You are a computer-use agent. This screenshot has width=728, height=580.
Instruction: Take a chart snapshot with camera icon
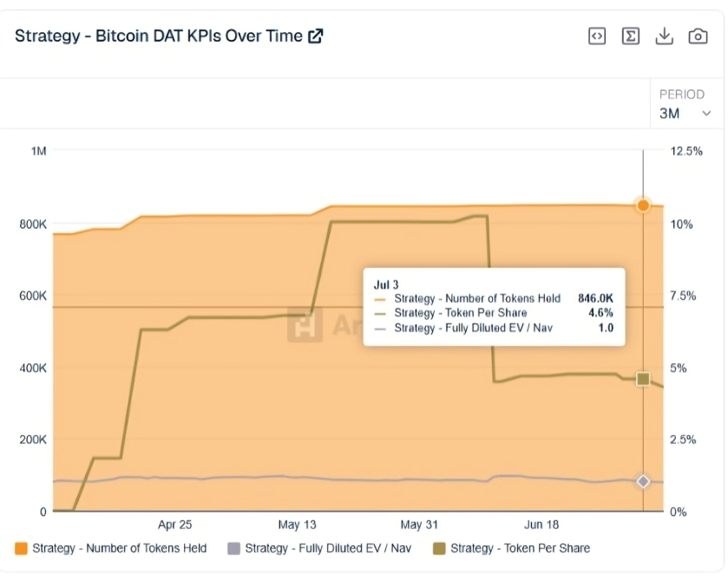click(x=698, y=36)
